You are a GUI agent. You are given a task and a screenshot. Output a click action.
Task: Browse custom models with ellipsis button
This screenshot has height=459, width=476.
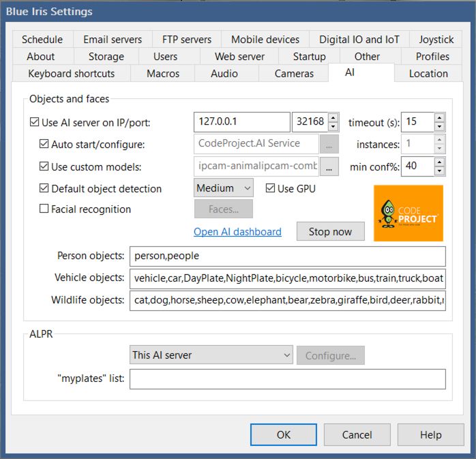click(x=329, y=166)
